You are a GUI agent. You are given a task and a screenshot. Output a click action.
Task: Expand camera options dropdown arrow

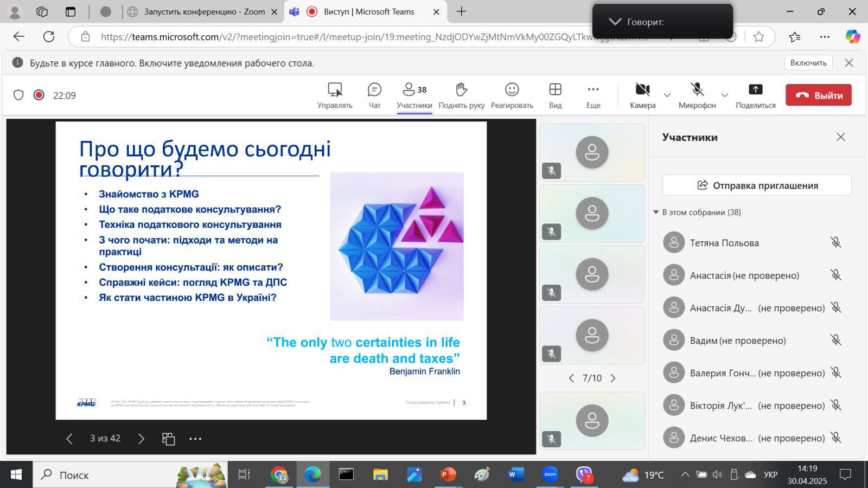pyautogui.click(x=667, y=95)
